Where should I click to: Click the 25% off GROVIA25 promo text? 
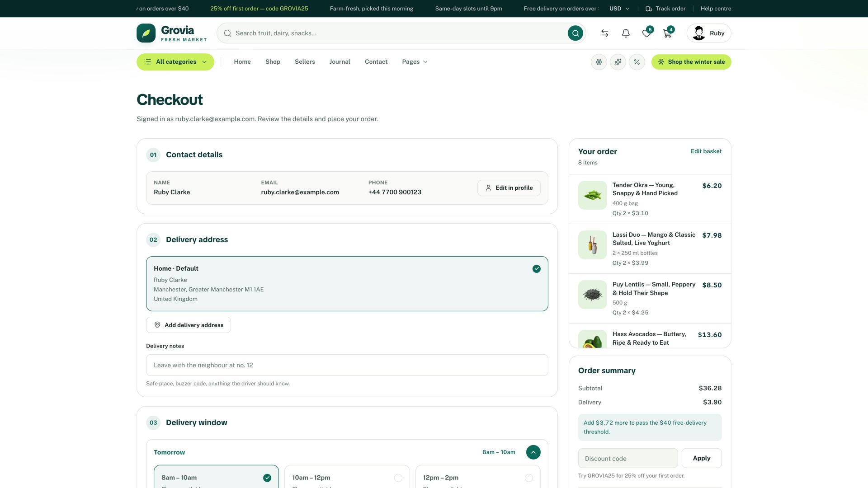[x=259, y=9]
